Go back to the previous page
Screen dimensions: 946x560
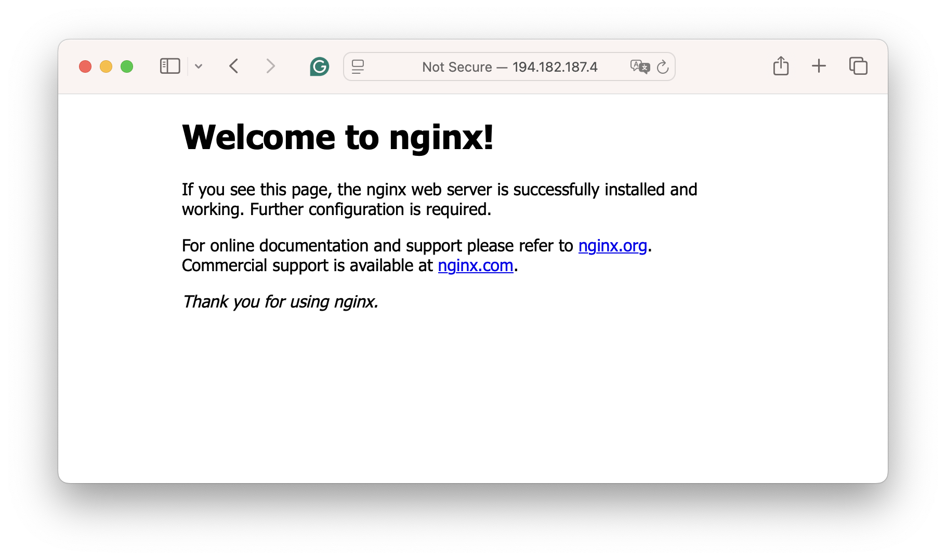pos(234,66)
